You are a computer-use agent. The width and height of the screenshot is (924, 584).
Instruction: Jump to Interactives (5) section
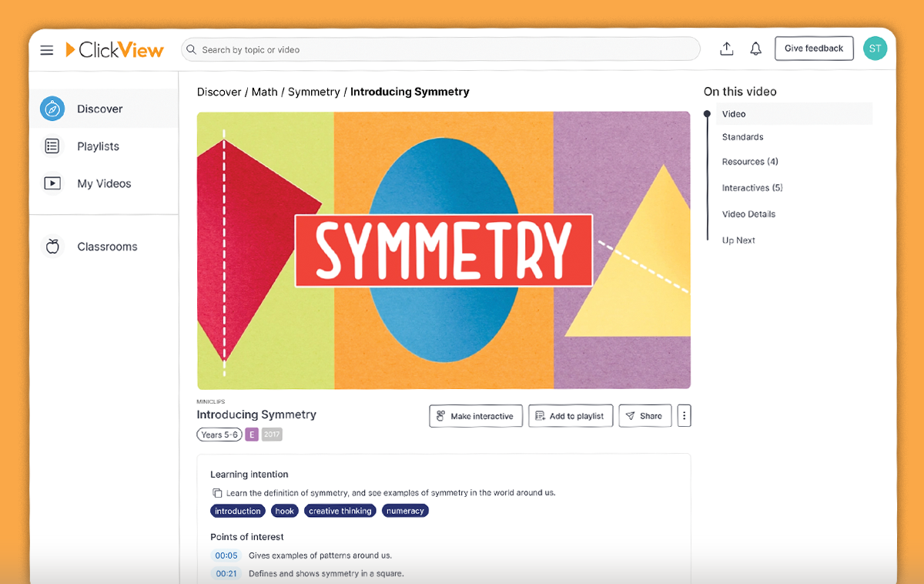point(752,188)
